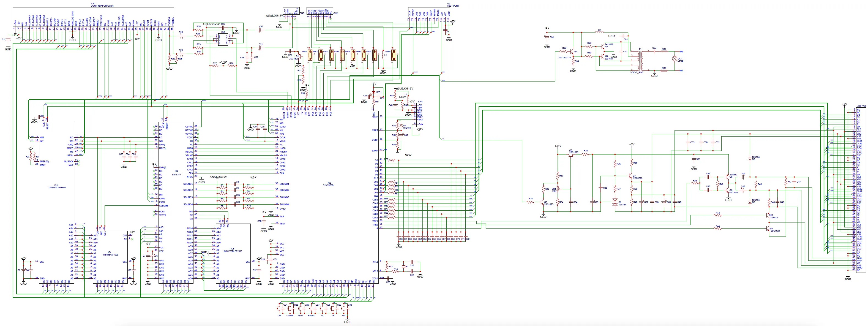Click the EMI8 filter component

pyautogui.click(x=393, y=56)
